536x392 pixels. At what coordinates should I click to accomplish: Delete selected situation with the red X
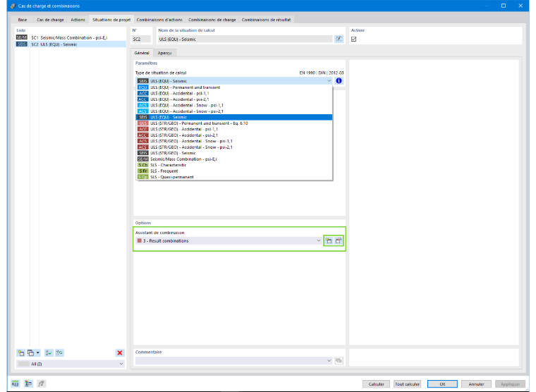[120, 353]
